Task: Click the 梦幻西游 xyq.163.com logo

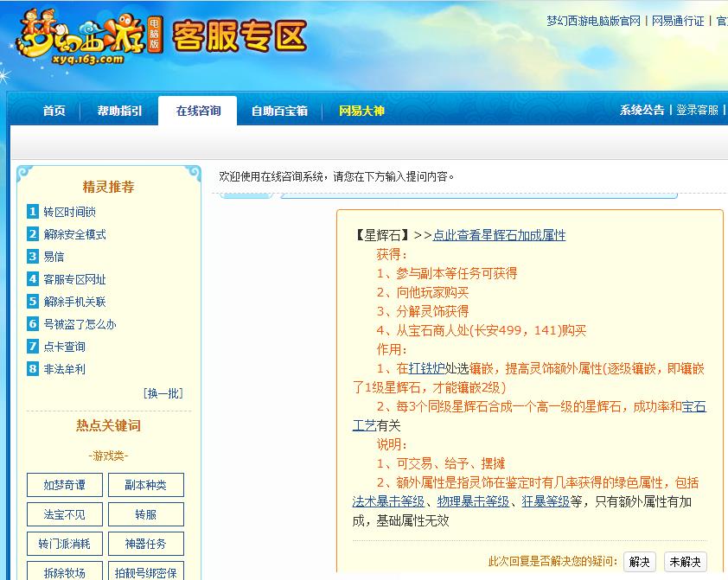Action: (x=88, y=38)
